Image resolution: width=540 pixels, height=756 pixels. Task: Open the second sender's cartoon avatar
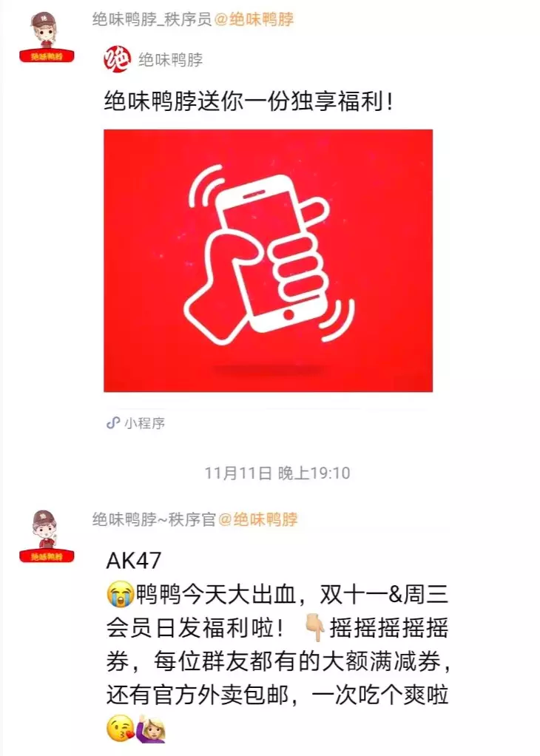coord(47,536)
